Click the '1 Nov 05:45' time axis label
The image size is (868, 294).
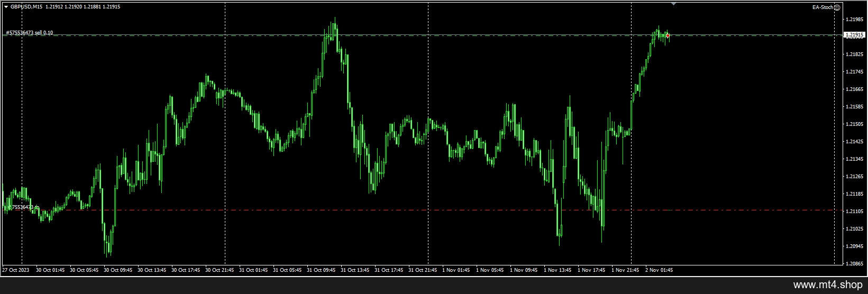point(490,270)
